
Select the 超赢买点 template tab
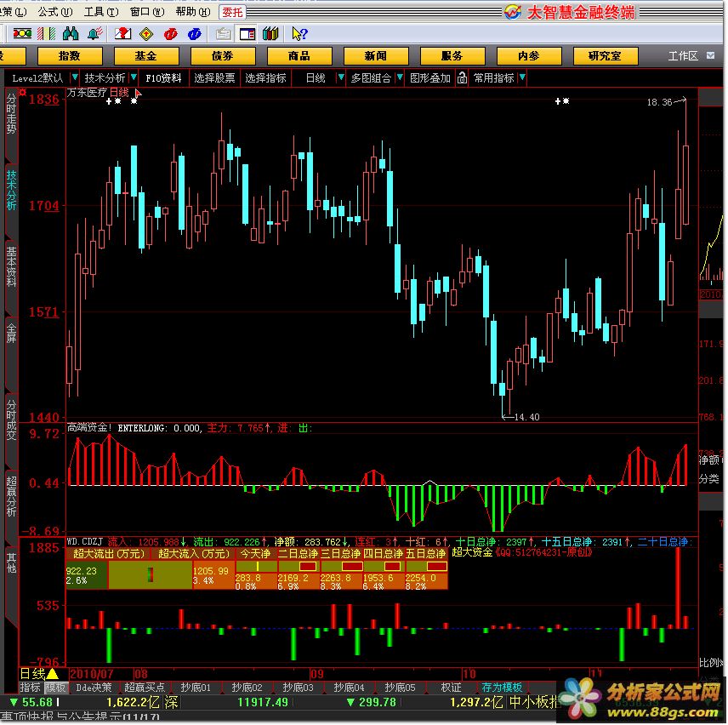tap(145, 688)
